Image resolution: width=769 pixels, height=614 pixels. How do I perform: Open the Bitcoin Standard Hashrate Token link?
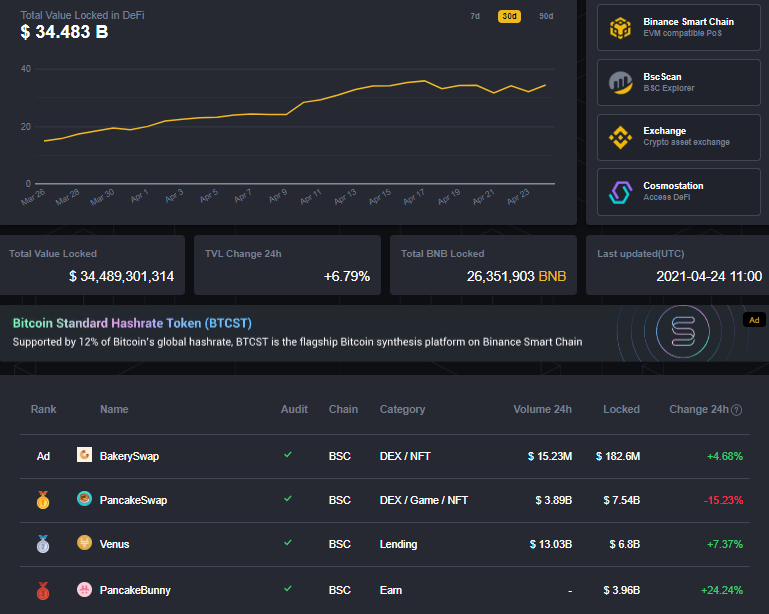[132, 323]
